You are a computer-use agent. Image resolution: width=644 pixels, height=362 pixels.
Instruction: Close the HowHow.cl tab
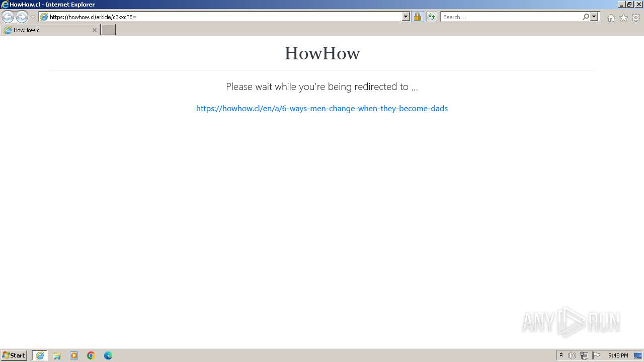(x=94, y=30)
